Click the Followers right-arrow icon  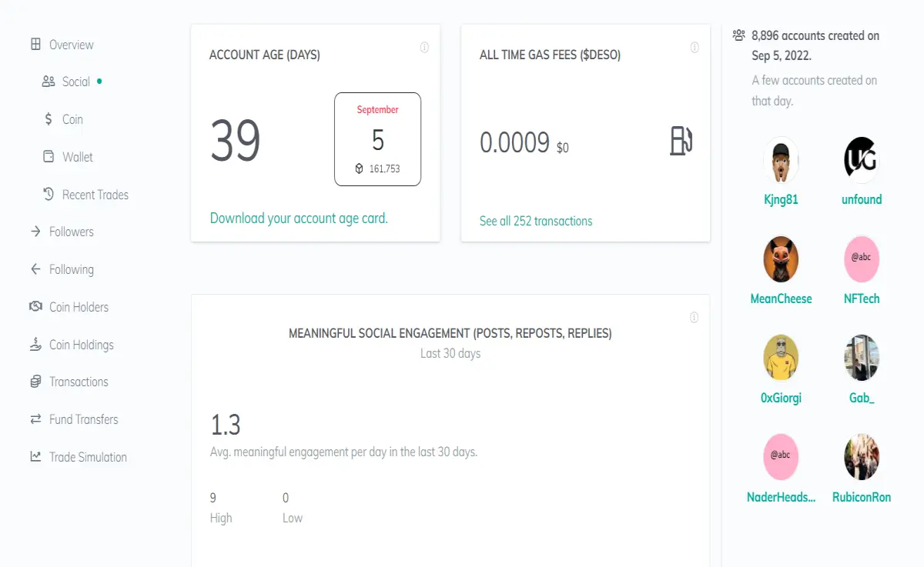(35, 232)
